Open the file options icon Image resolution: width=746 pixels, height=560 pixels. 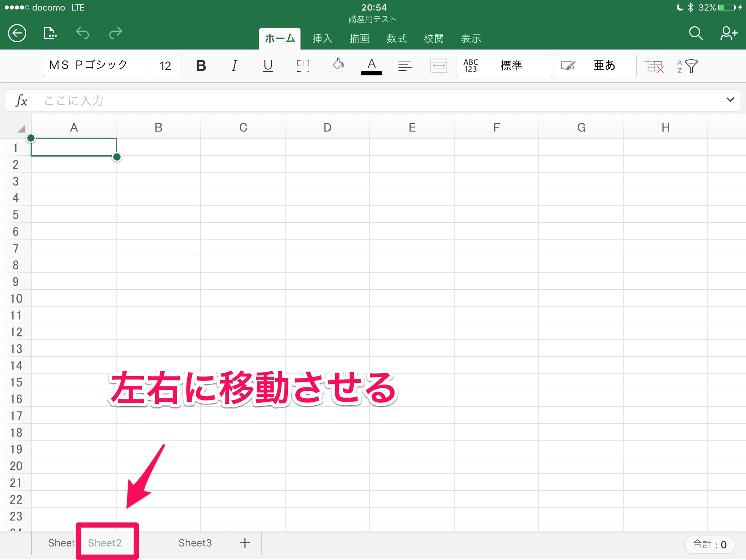[50, 33]
